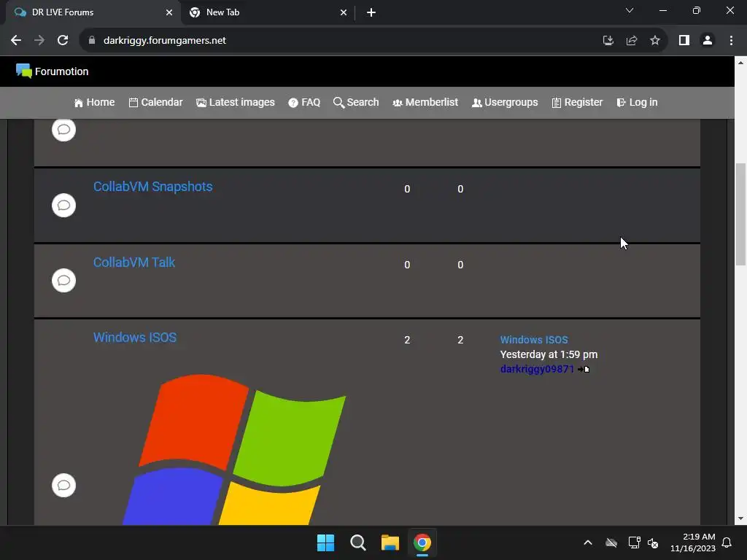
Task: Click the Chrome taskbar icon
Action: pyautogui.click(x=422, y=542)
